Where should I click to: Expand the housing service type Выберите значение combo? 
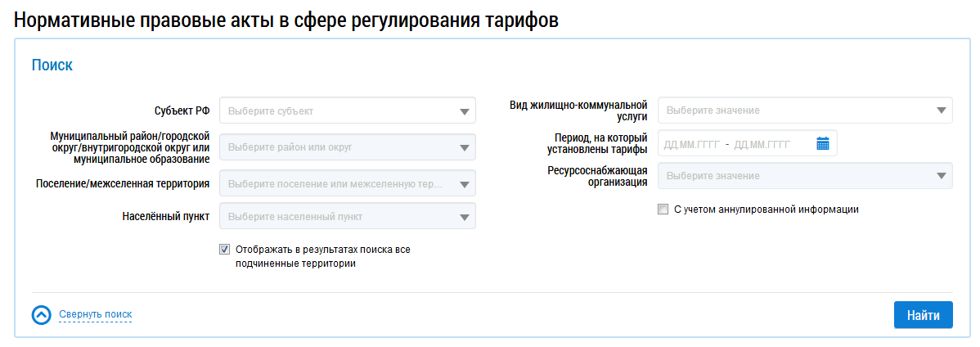805,110
